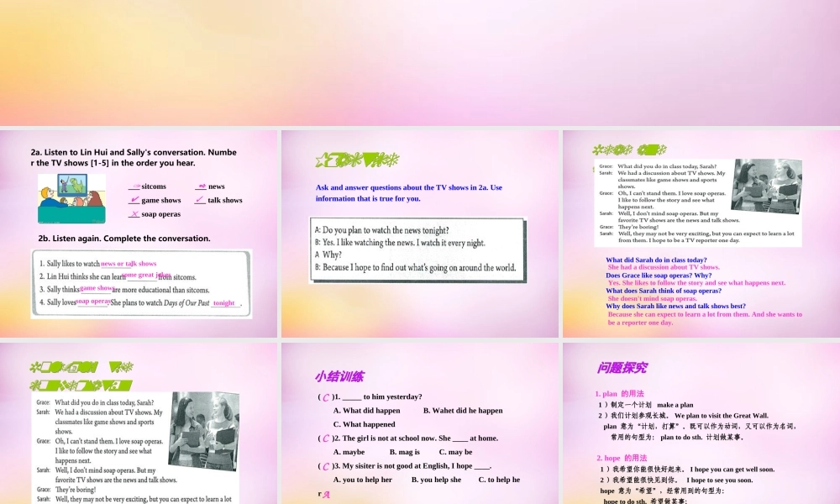
Task: Click the pink letter A answer marker
Action: (x=327, y=494)
